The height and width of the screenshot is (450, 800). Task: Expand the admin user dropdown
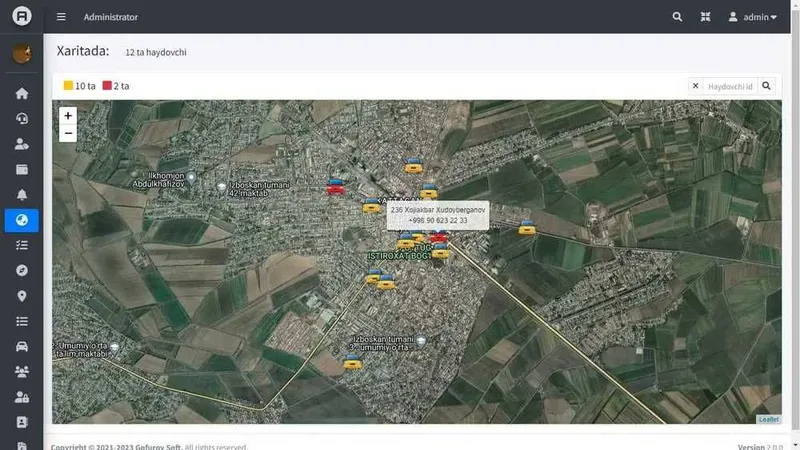coord(752,17)
